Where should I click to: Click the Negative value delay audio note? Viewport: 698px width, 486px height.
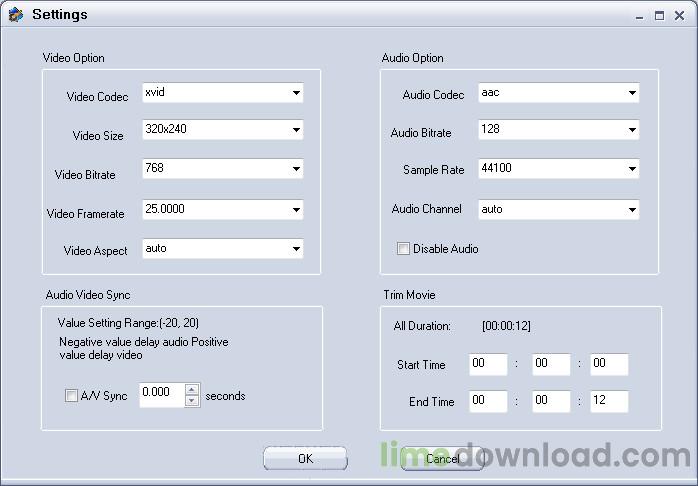pyautogui.click(x=144, y=348)
